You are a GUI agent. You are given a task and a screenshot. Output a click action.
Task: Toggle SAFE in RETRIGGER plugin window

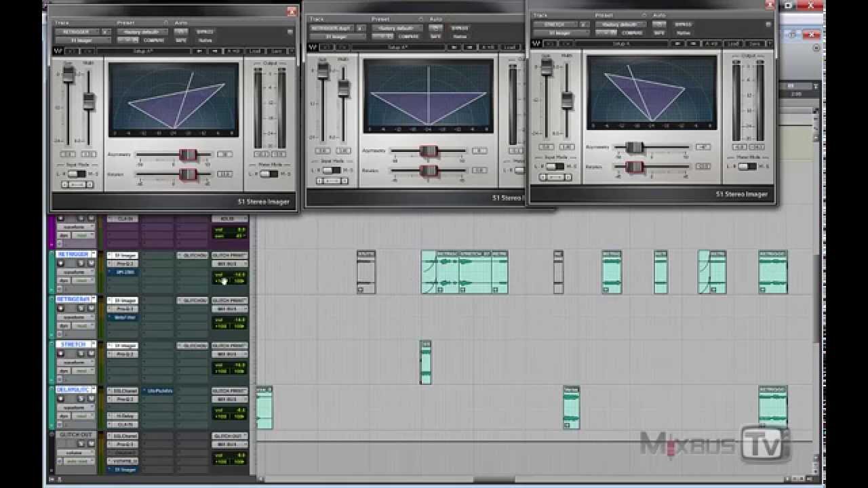[181, 40]
